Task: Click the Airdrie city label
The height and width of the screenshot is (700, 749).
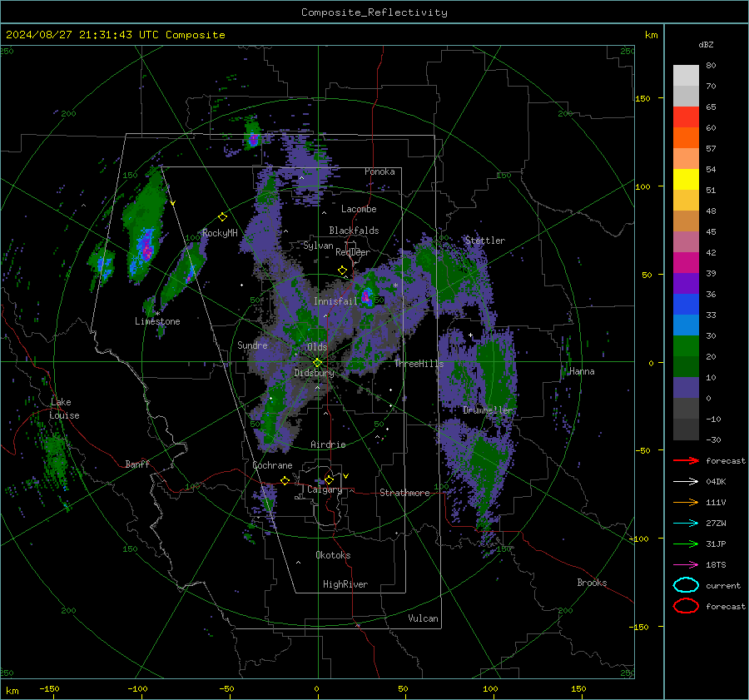Action: [328, 444]
